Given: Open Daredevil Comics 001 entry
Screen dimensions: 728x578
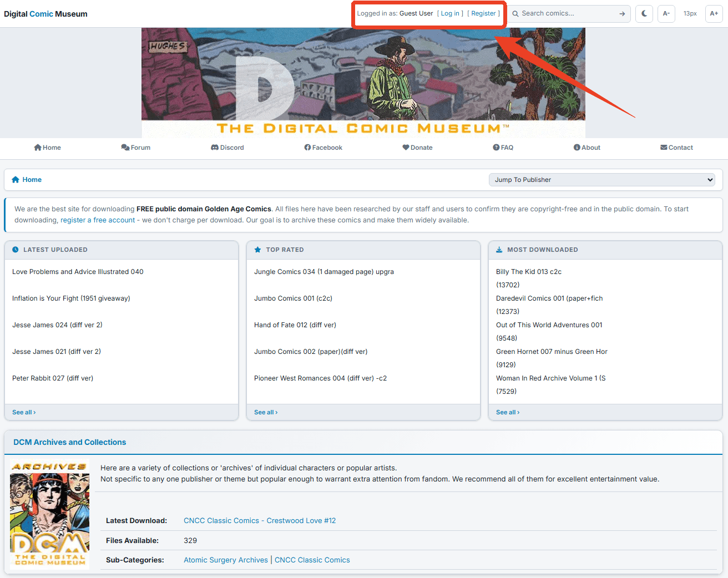Looking at the screenshot, I should tap(549, 298).
